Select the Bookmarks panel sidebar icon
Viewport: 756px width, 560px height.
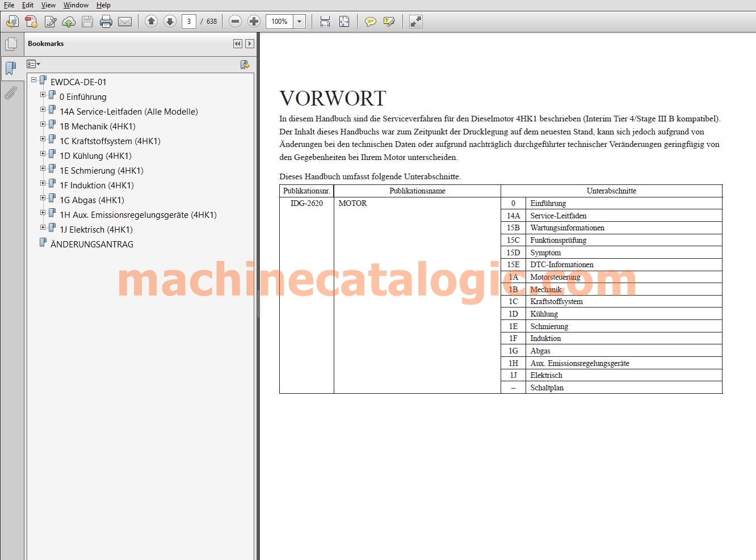(x=11, y=69)
